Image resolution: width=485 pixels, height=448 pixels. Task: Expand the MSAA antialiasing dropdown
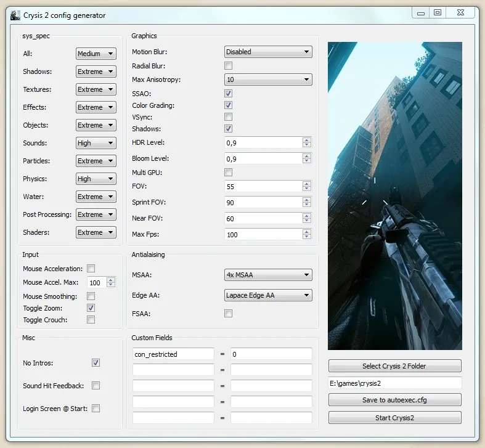268,275
